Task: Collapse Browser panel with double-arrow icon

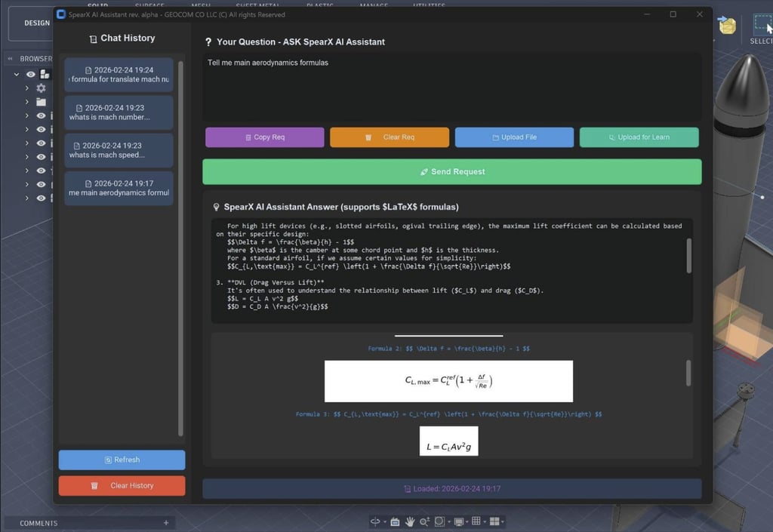Action: tap(10, 58)
